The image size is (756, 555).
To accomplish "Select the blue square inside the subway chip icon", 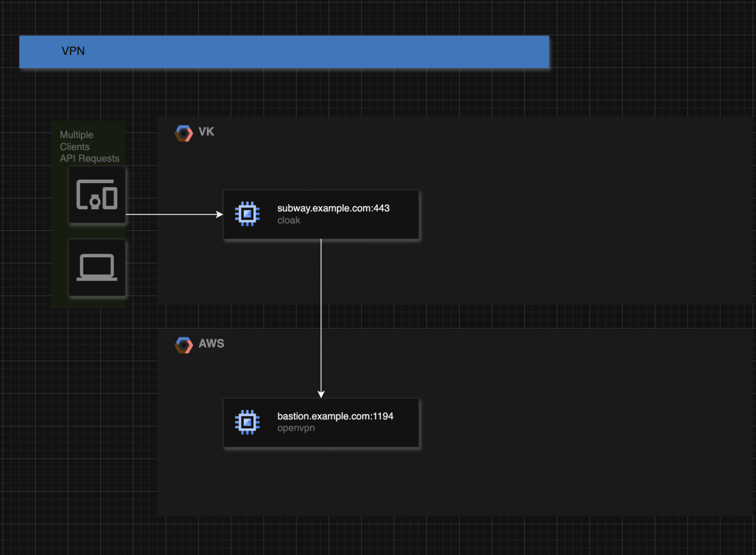I will (247, 213).
